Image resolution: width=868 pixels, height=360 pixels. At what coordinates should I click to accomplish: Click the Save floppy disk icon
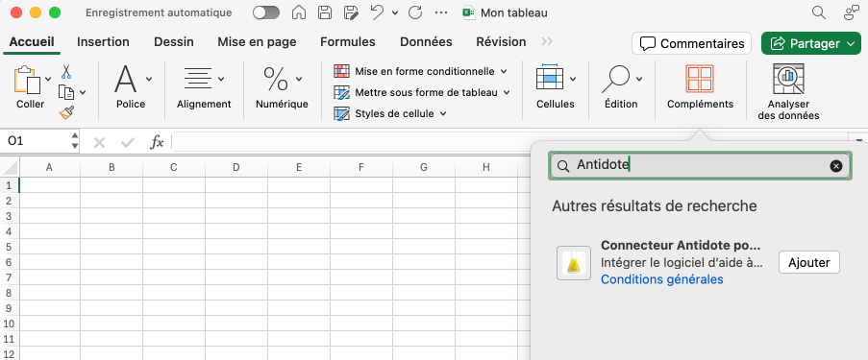click(325, 12)
